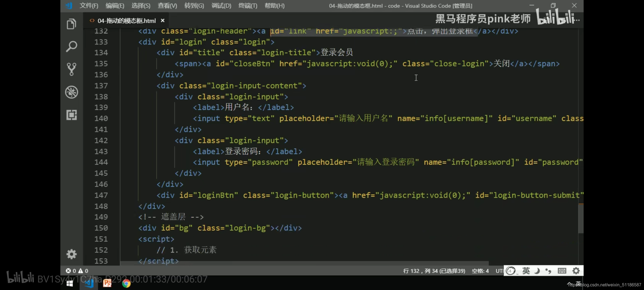
Task: Open the Explorer files icon
Action: click(x=71, y=24)
